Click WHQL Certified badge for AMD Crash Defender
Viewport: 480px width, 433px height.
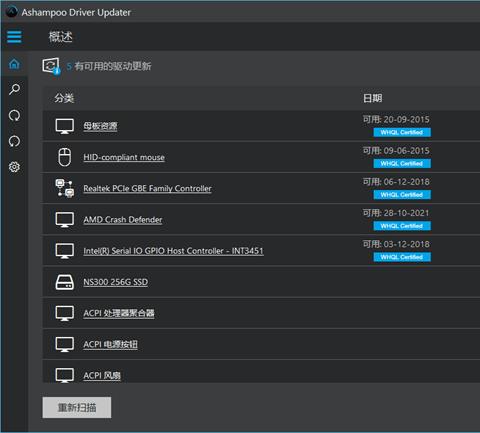click(x=402, y=226)
